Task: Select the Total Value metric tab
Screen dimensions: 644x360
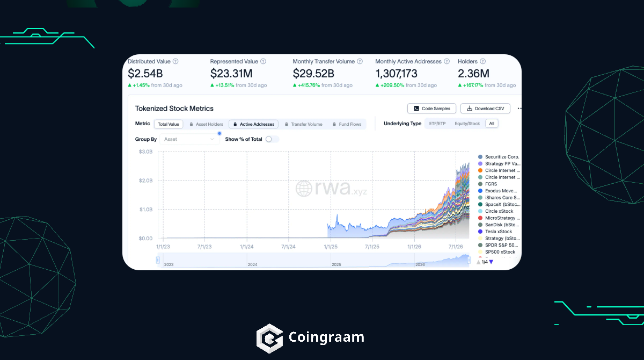Action: point(169,124)
